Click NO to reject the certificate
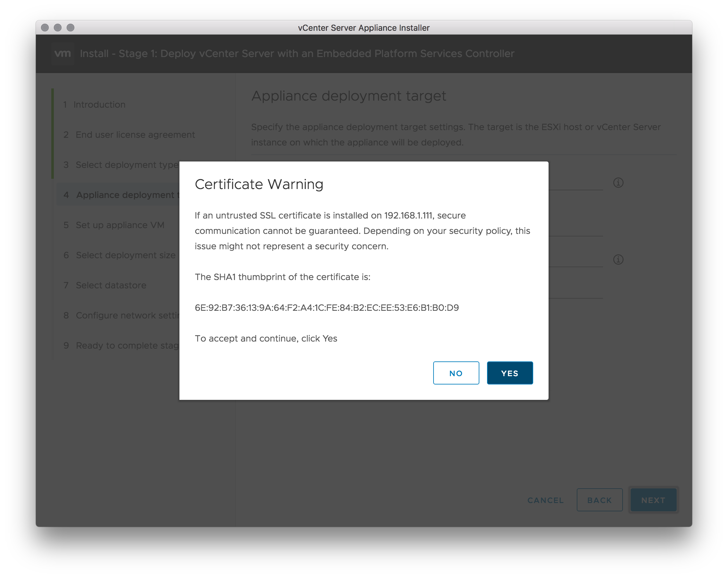This screenshot has height=578, width=728. (x=456, y=373)
